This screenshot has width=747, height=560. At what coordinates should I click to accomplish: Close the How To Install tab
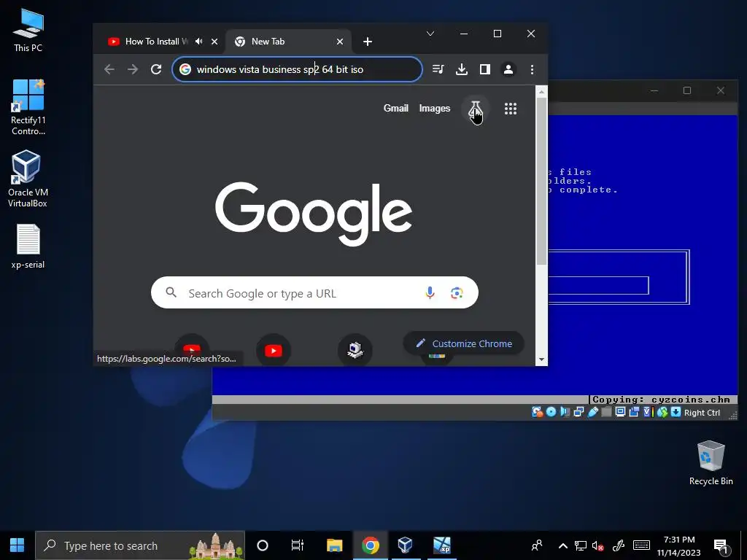pos(214,42)
